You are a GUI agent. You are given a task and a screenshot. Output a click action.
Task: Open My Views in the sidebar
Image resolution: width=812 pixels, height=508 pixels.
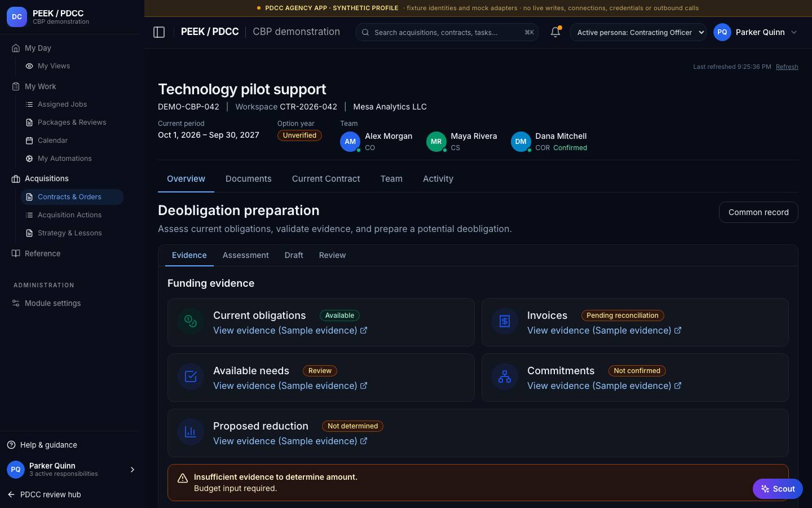click(54, 66)
